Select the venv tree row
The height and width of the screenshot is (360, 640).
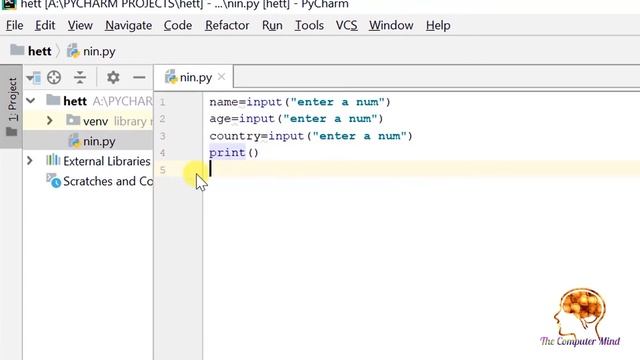tap(88, 121)
